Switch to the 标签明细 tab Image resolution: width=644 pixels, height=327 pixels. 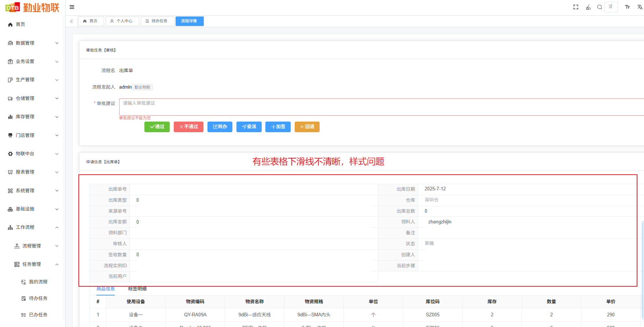coord(137,289)
